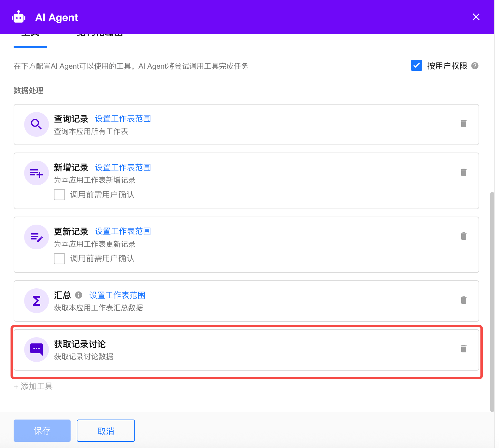
Task: Click the 汇总 sigma icon
Action: click(37, 301)
